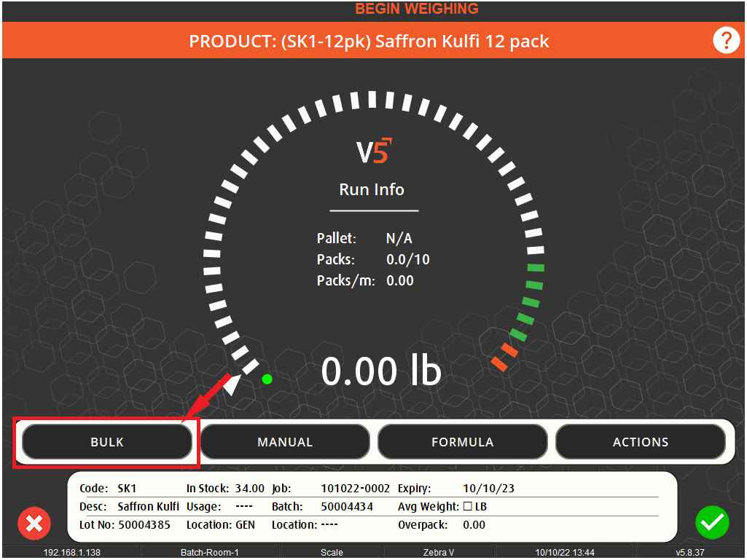Click the orange over-limit gauge segments

504,357
